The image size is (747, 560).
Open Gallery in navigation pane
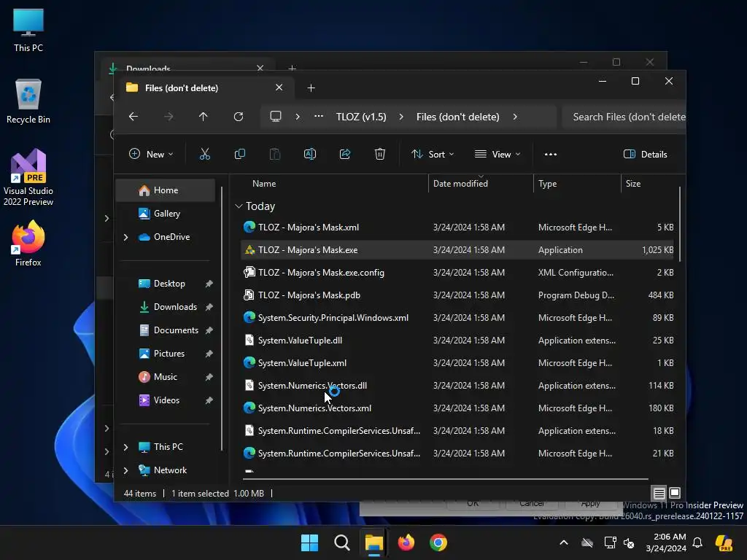pyautogui.click(x=166, y=214)
